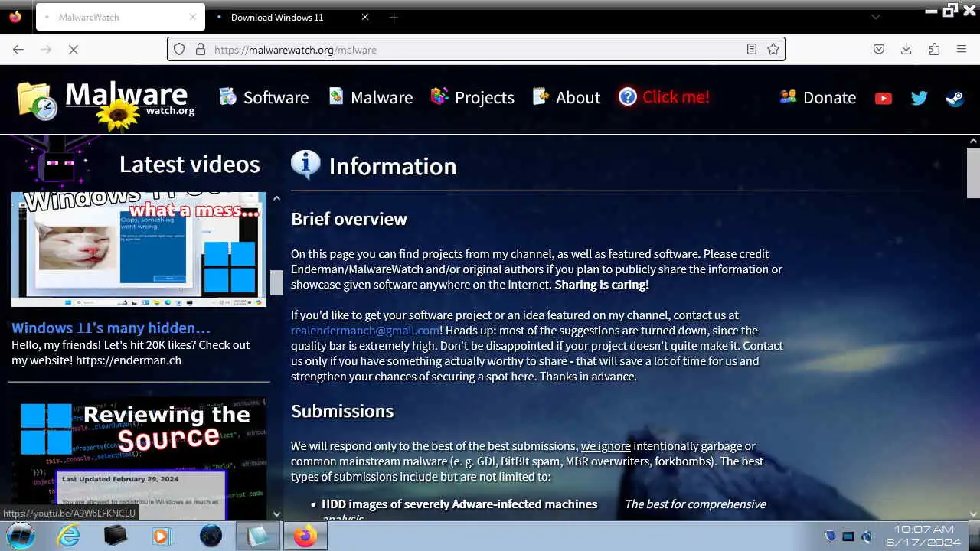Expand the list all tabs dropdown arrow
This screenshot has width=980, height=551.
pyautogui.click(x=875, y=17)
